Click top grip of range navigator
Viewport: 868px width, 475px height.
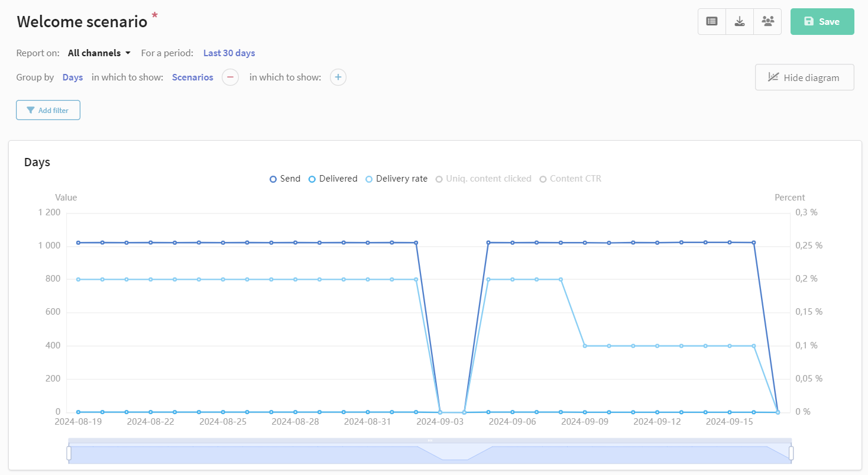click(x=430, y=440)
